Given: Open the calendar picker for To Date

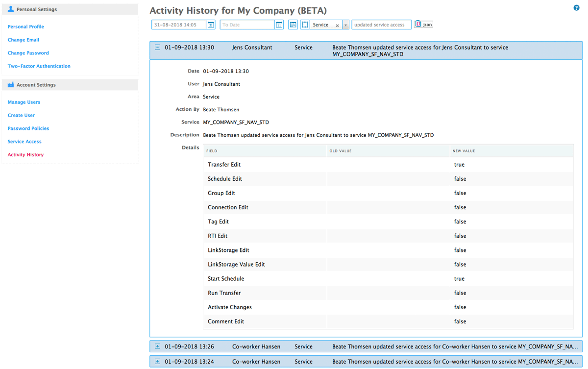Looking at the screenshot, I should coord(279,25).
